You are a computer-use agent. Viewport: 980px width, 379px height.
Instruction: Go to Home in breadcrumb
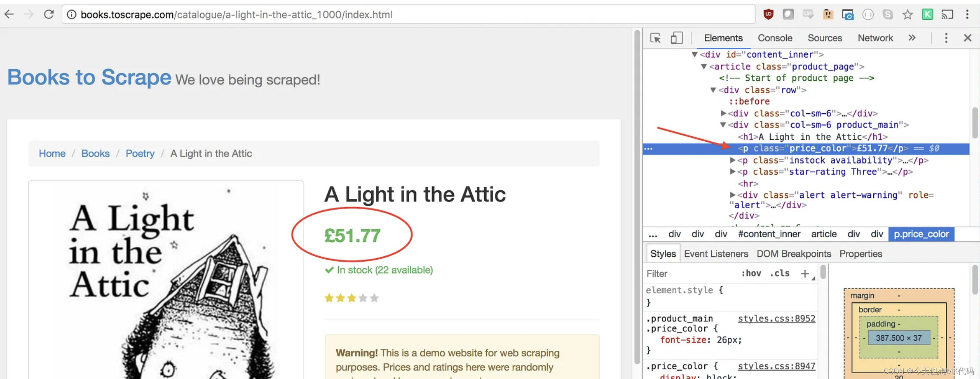click(x=52, y=153)
